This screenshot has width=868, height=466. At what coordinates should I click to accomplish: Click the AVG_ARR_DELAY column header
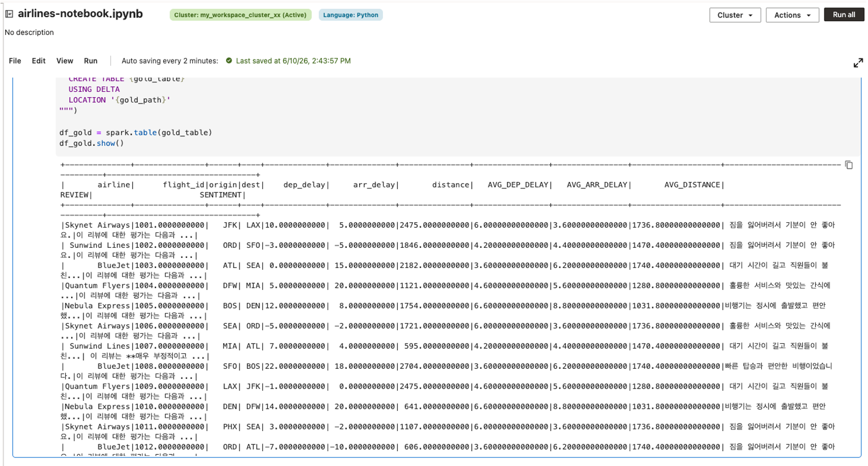click(x=597, y=185)
